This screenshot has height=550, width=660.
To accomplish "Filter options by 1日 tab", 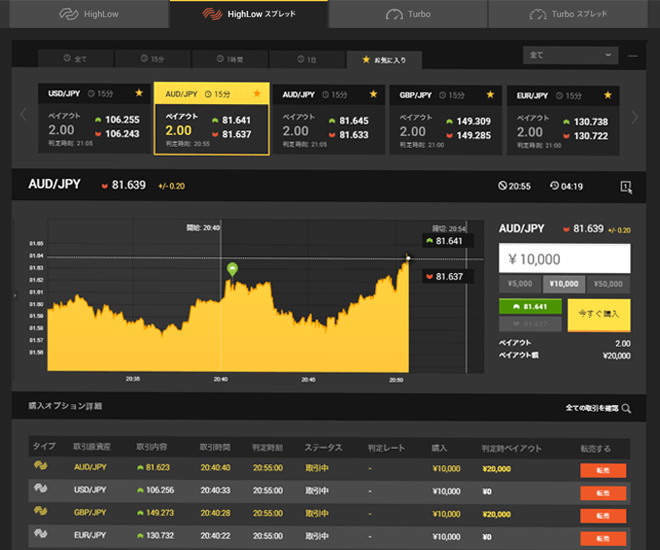I will click(307, 59).
